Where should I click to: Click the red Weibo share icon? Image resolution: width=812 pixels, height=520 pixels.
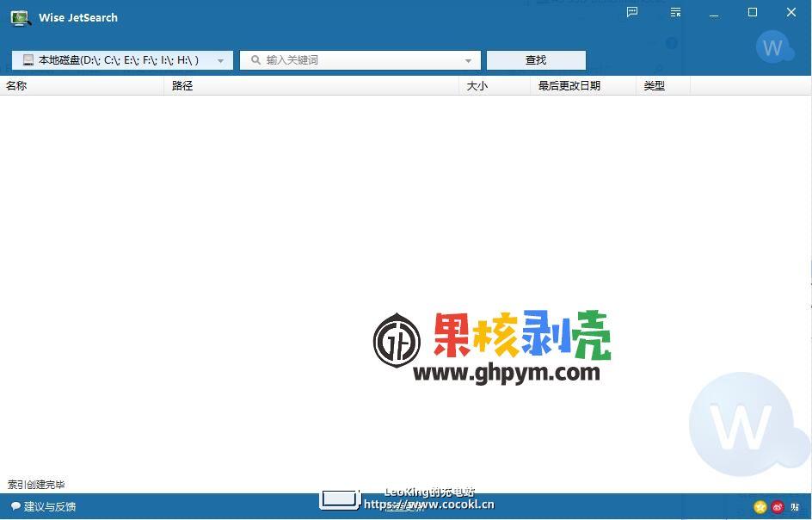tap(778, 506)
